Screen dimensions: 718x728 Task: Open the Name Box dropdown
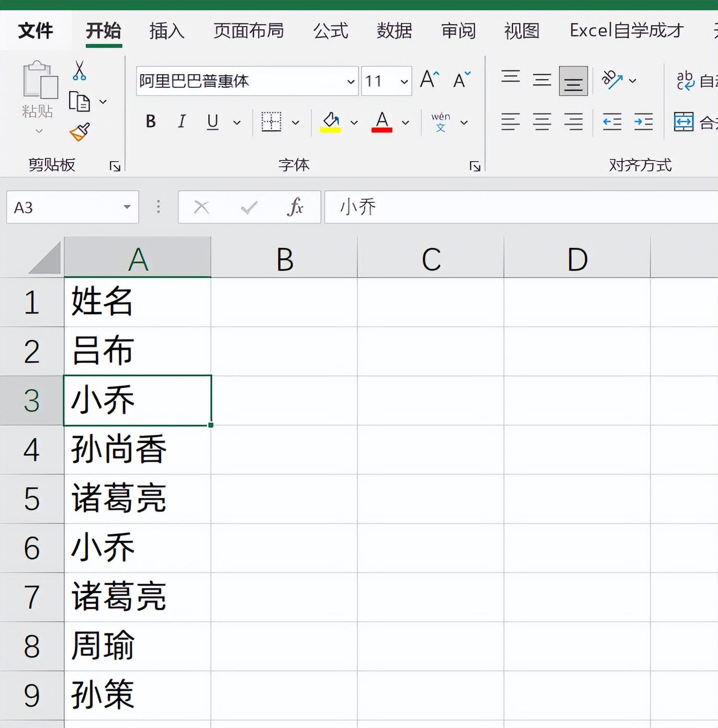(x=127, y=207)
